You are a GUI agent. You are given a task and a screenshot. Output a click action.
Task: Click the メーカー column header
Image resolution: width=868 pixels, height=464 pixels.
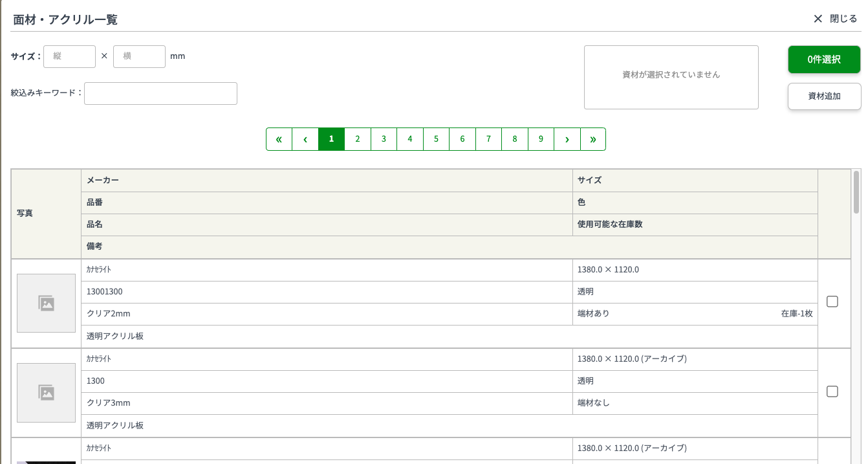coord(327,181)
